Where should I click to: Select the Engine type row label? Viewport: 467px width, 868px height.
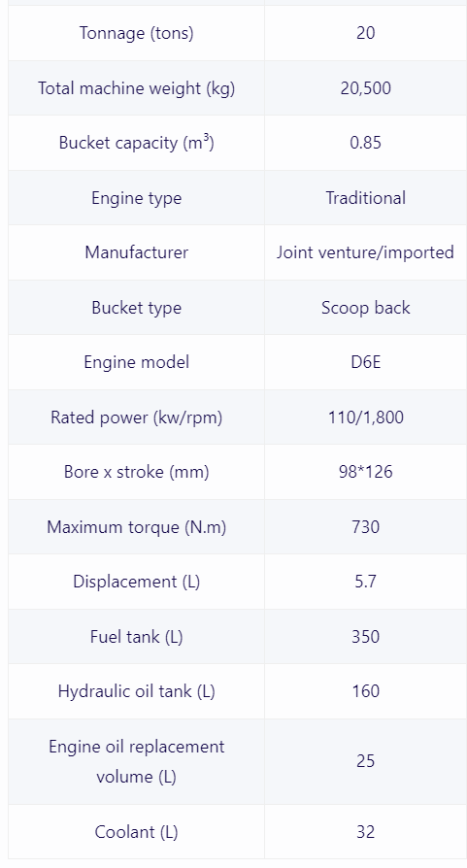point(136,198)
